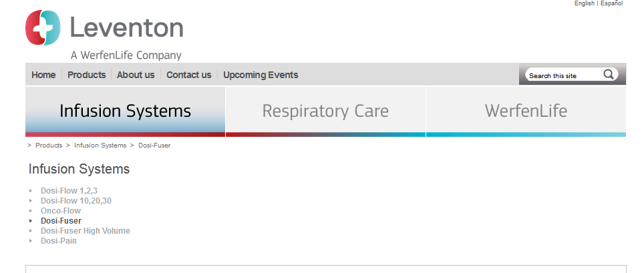The image size is (644, 273).
Task: Click the Leventon cross logo icon
Action: [x=43, y=28]
